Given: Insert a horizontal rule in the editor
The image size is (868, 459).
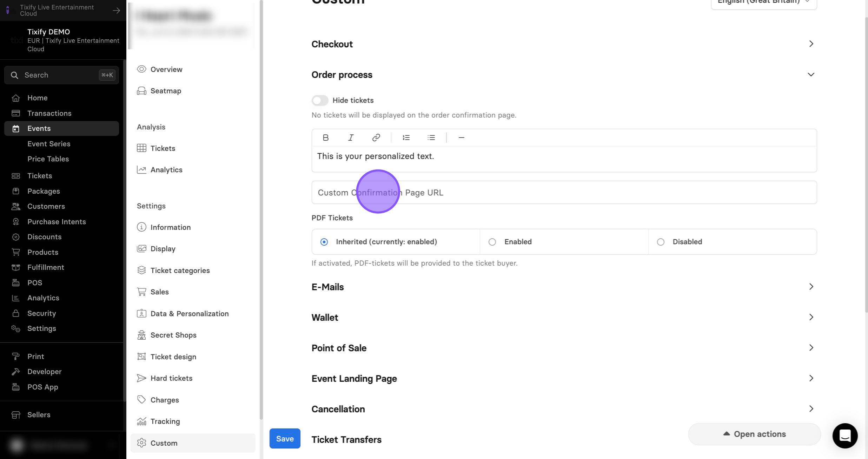Looking at the screenshot, I should coord(461,138).
